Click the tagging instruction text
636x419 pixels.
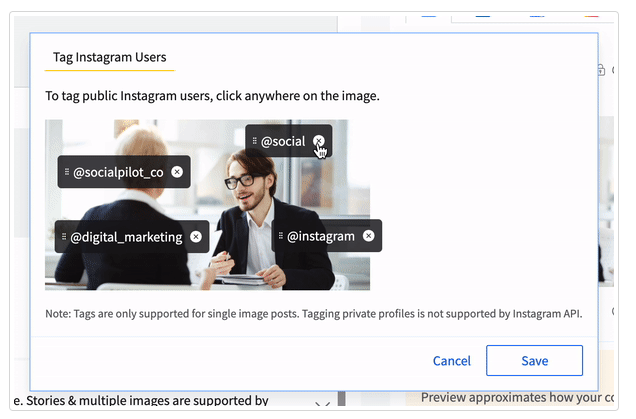coord(212,96)
